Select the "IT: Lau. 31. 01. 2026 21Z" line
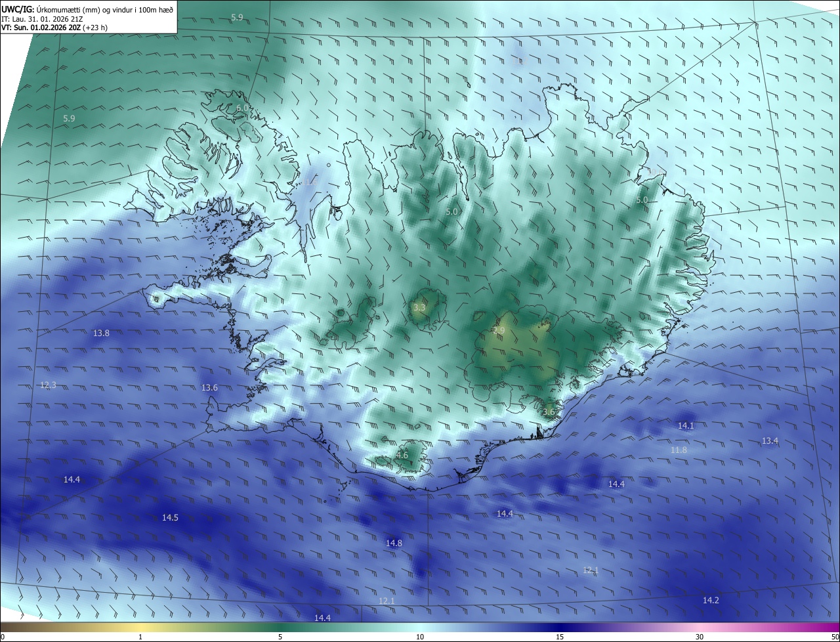840x642 pixels. [x=42, y=18]
